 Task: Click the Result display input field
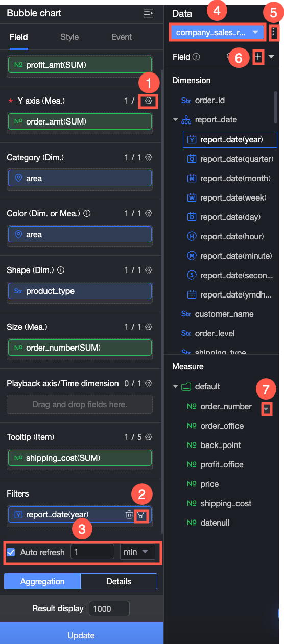click(x=109, y=609)
